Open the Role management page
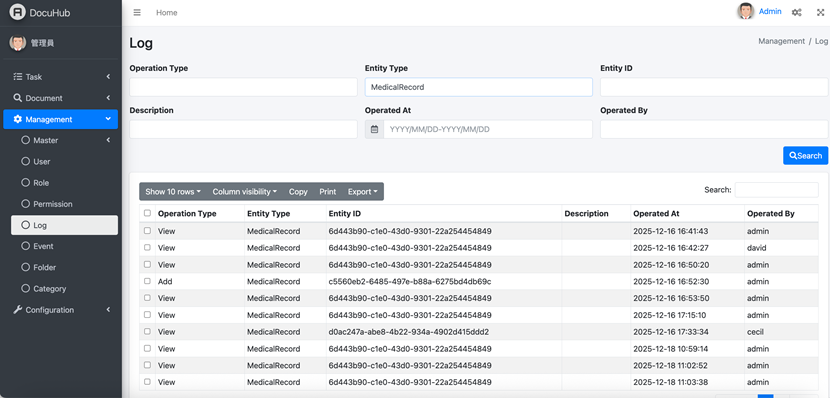830x398 pixels. click(x=64, y=183)
